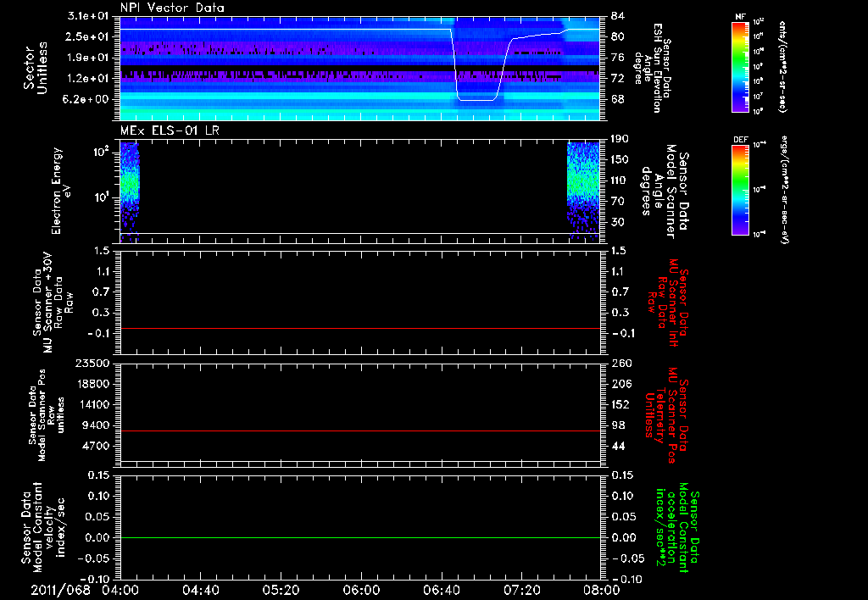868x600 pixels.
Task: Select the 'Sector Unitless' axis label
Action: 36,68
